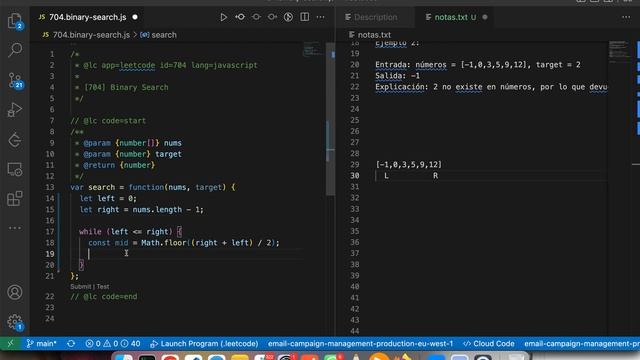Viewport: 640px width, 360px height.
Task: Click the 'L' marker on line 30 of notas.txt
Action: tap(386, 176)
